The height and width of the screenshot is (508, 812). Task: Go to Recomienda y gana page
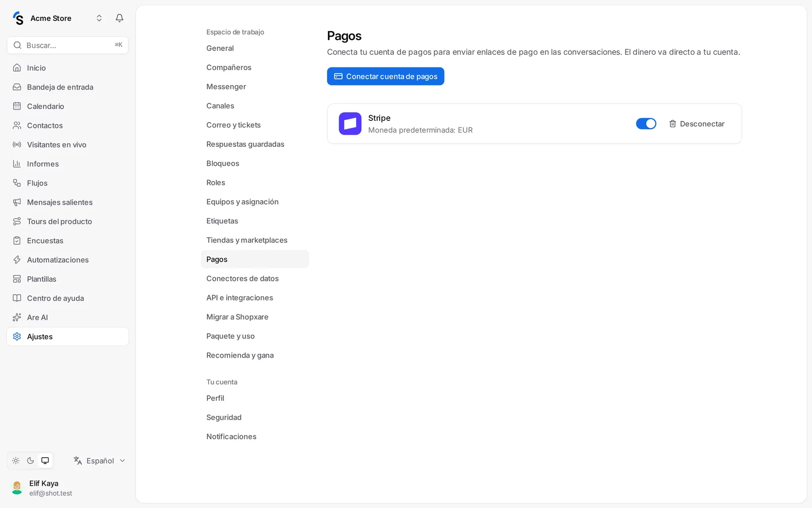click(255, 355)
